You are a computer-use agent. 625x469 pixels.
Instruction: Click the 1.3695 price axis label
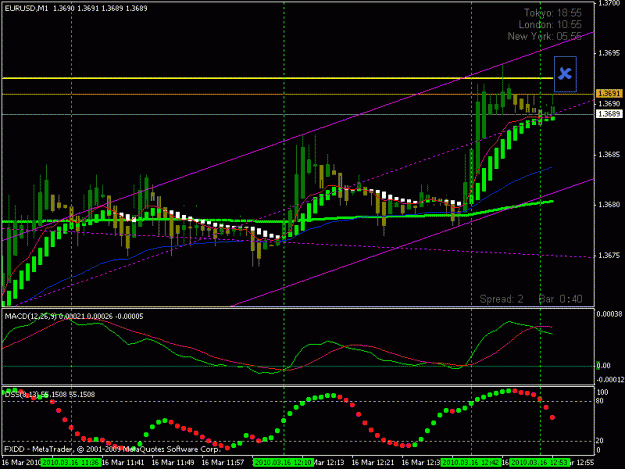point(609,53)
